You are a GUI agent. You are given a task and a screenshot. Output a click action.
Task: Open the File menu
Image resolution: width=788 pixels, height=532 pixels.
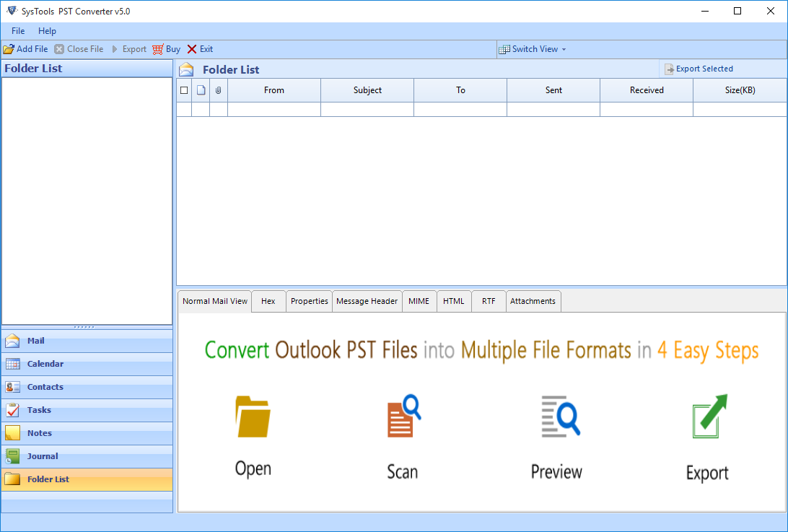(17, 31)
